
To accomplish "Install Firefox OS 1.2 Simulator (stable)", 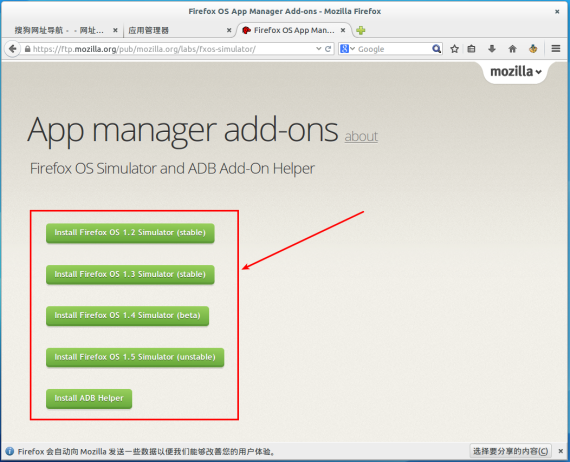I will pyautogui.click(x=130, y=233).
